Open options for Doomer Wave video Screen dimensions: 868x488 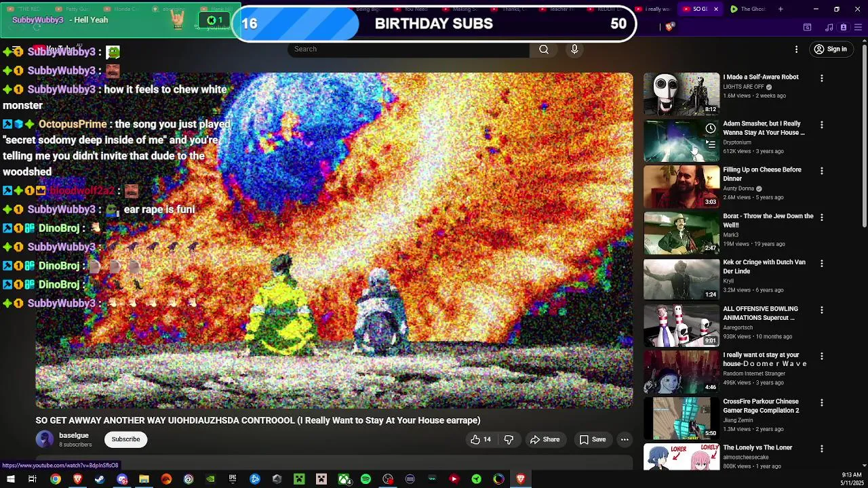point(821,357)
